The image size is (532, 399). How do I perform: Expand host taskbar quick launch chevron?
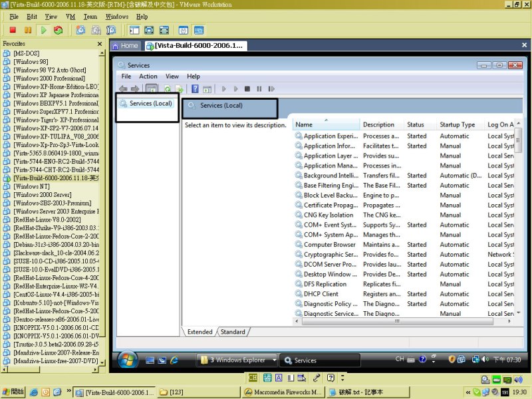(x=69, y=390)
